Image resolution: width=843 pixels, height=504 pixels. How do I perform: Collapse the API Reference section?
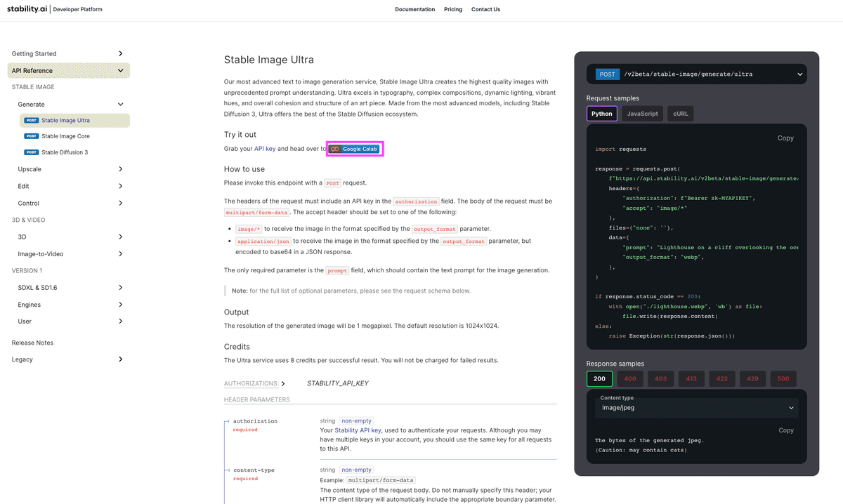(x=67, y=70)
